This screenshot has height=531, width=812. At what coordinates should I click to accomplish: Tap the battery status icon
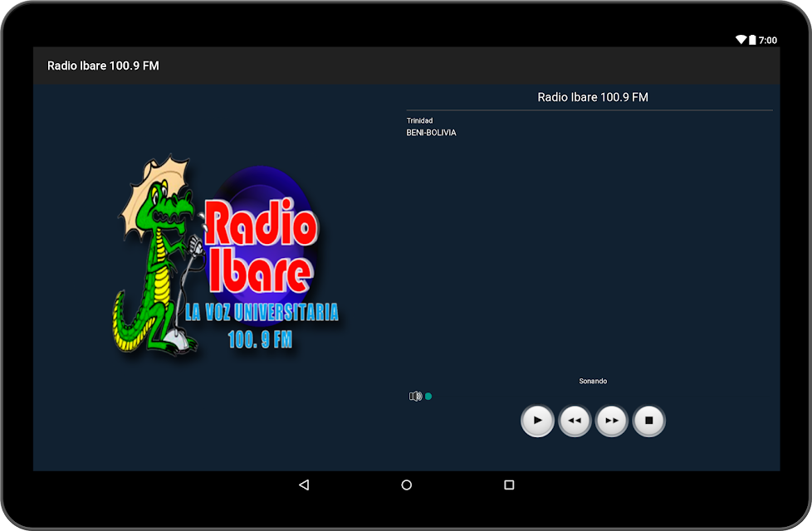[x=752, y=40]
